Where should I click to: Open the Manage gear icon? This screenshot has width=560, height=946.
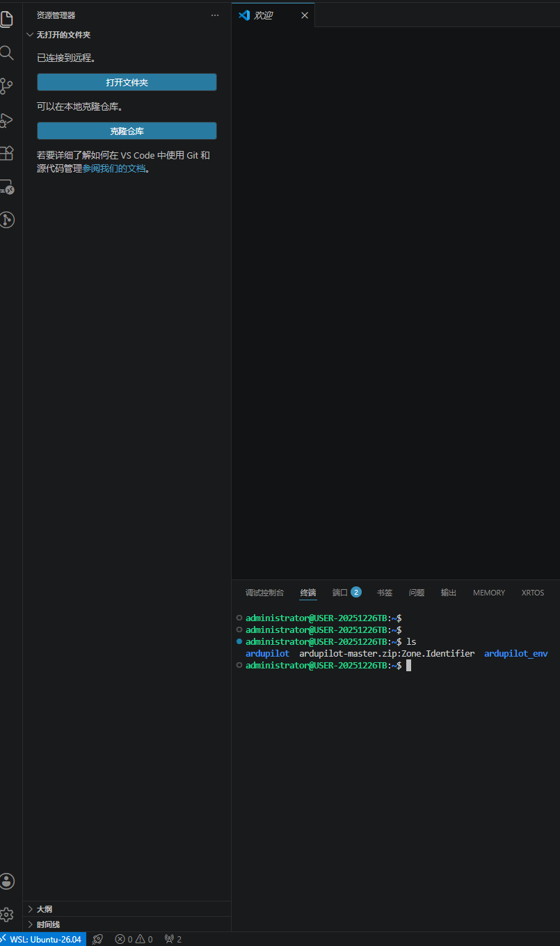6,915
